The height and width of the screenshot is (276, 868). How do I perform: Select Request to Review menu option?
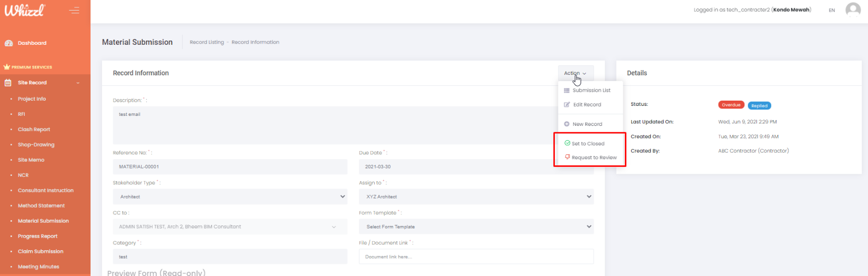point(594,157)
